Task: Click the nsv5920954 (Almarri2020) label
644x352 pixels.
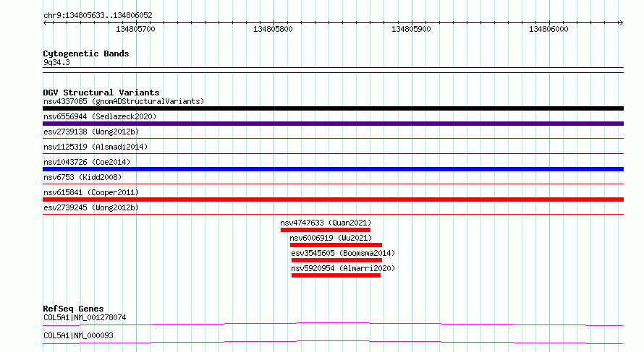Action: pos(343,268)
